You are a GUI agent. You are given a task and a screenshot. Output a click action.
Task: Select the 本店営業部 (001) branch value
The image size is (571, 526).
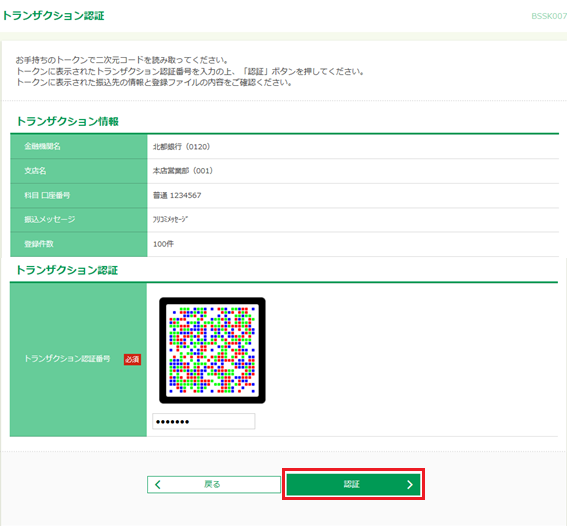tap(183, 171)
